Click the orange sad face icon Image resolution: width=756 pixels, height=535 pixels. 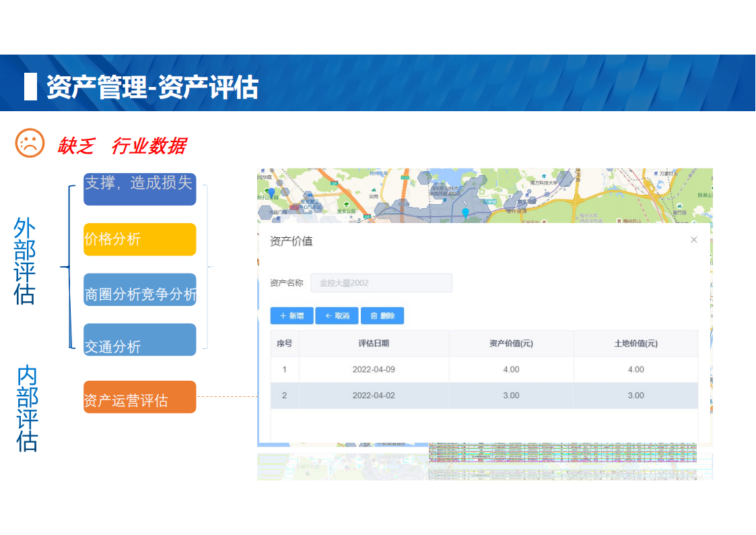[x=30, y=143]
